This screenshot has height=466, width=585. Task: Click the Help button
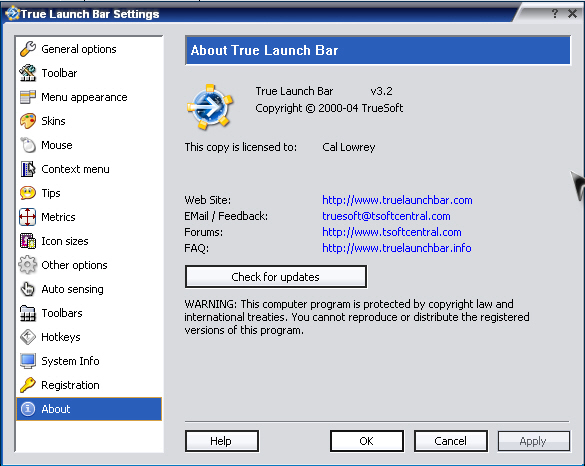pos(222,441)
